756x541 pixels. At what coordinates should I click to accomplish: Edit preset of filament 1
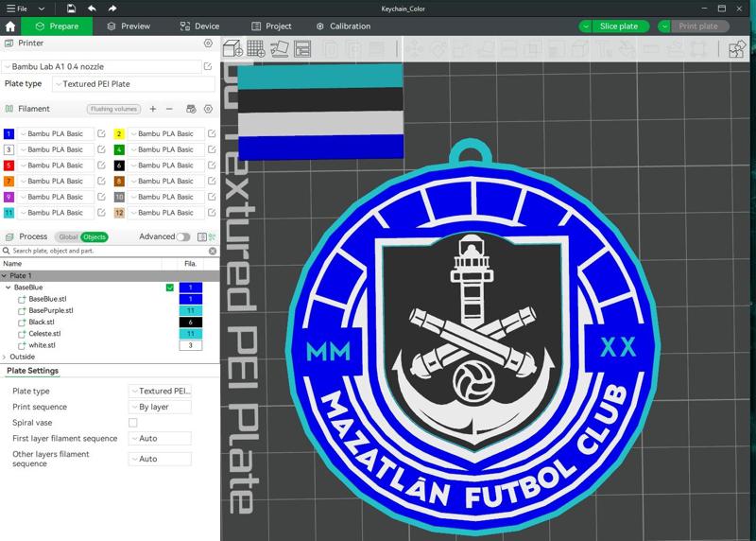pyautogui.click(x=101, y=133)
